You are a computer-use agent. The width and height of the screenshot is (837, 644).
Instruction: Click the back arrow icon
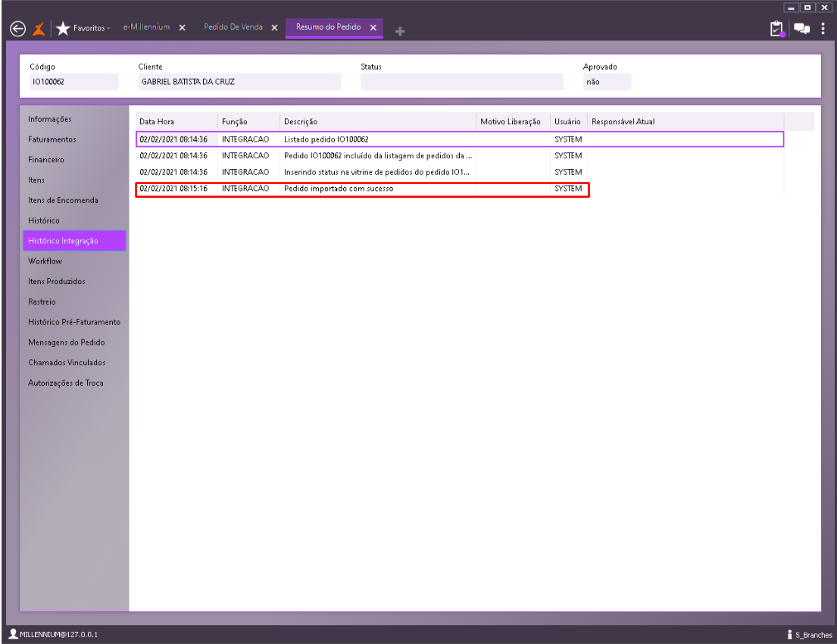(17, 29)
